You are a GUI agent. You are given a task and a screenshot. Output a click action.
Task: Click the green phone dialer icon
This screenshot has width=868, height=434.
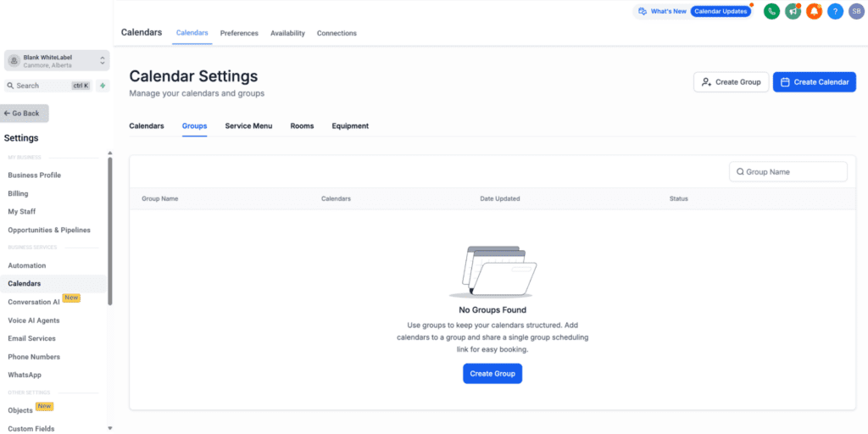(771, 11)
